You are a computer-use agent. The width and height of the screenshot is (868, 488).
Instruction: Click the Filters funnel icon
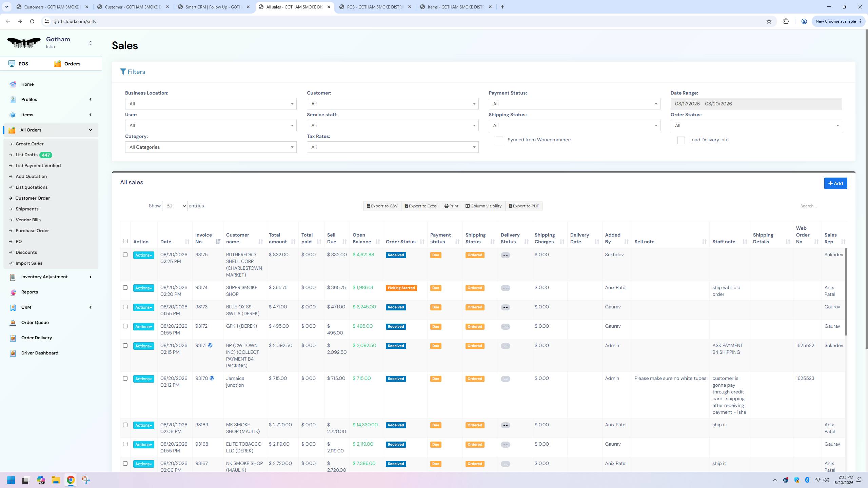coord(123,72)
